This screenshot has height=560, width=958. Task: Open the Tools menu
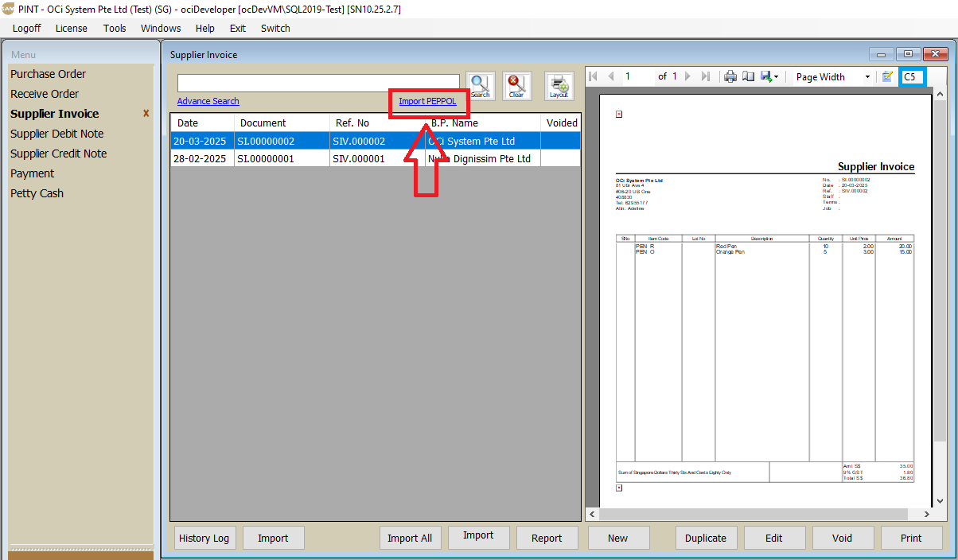(x=115, y=28)
